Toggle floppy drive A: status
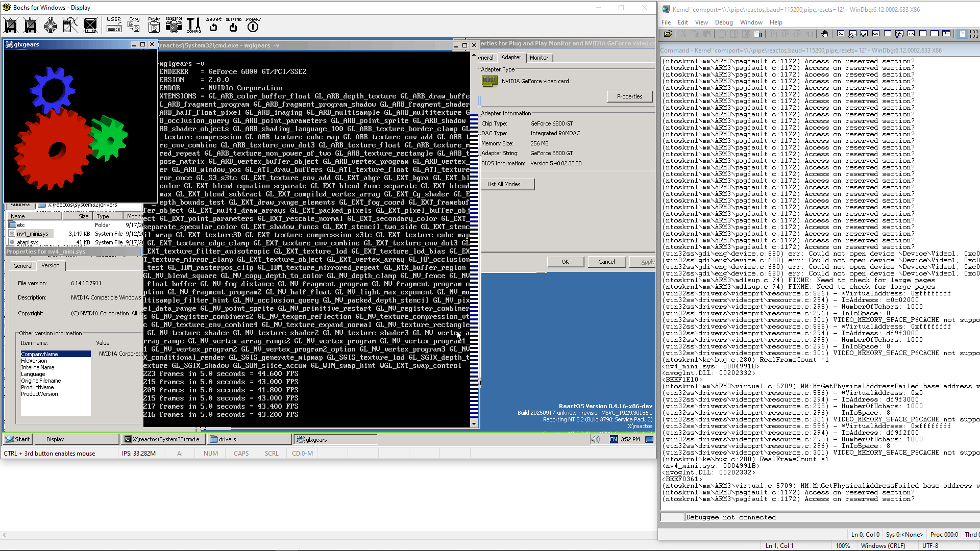This screenshot has width=980, height=551. coord(11,25)
